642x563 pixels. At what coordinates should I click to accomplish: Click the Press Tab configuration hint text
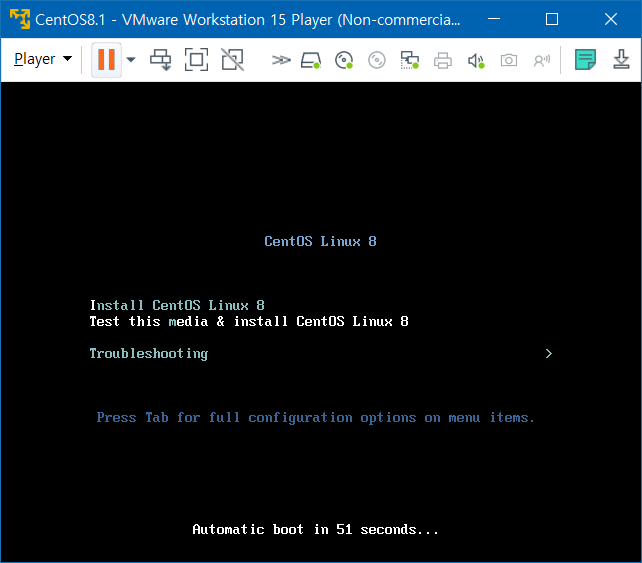315,418
